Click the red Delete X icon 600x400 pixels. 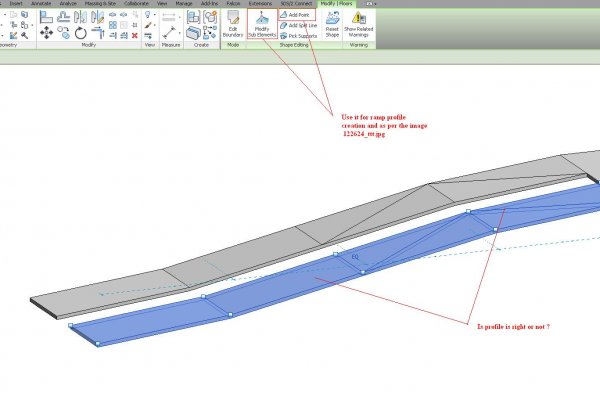coord(135,35)
